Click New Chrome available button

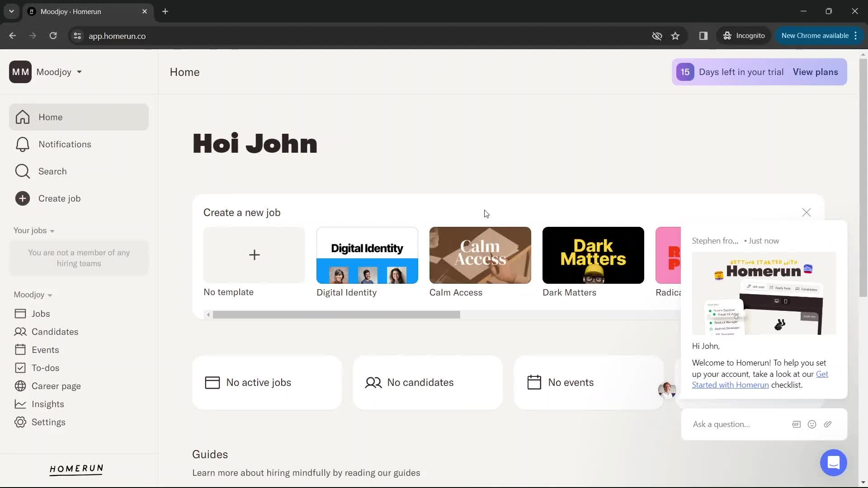815,36
